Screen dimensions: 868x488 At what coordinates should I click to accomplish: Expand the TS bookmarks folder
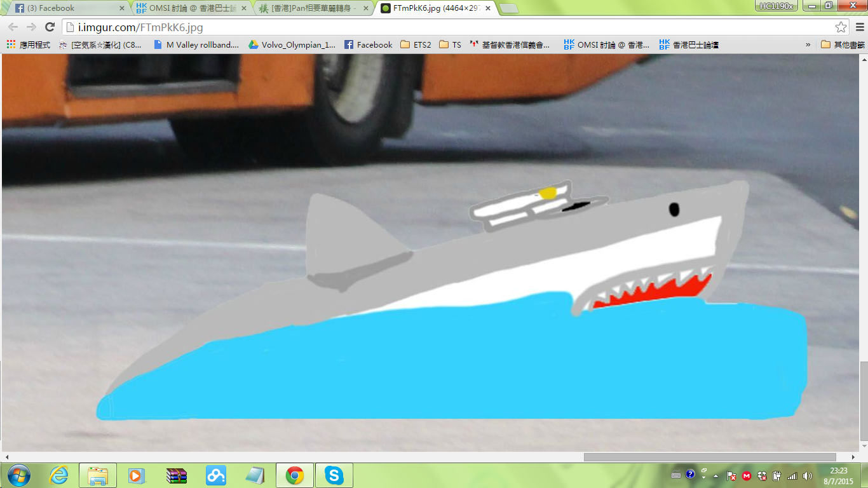[x=450, y=45]
